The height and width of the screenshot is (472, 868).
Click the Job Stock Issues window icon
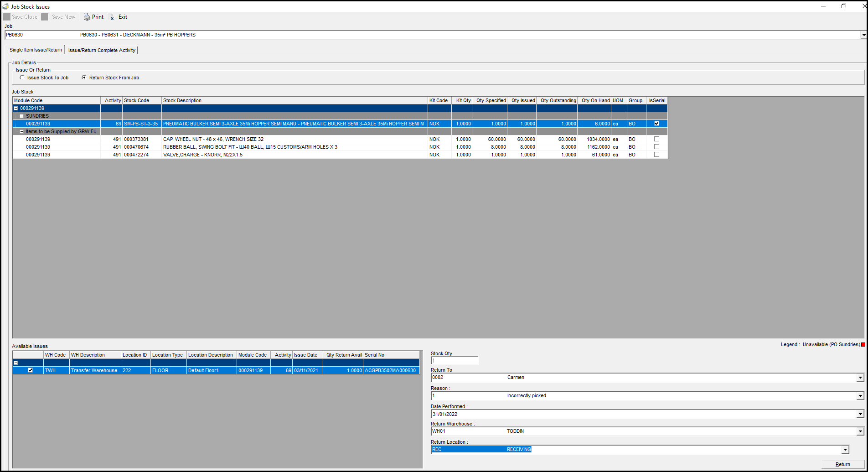pyautogui.click(x=5, y=6)
